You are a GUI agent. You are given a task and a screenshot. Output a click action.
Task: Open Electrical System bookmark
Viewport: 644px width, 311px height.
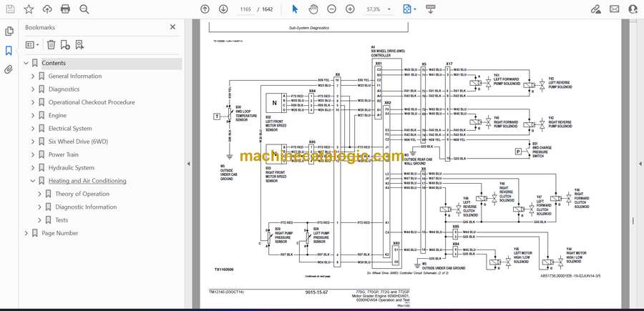(70, 129)
